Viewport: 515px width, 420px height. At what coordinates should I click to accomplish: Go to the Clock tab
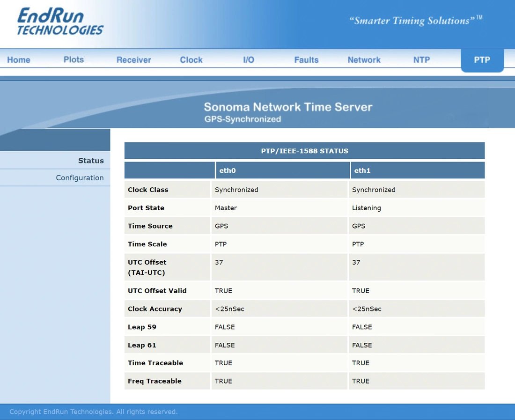[191, 60]
